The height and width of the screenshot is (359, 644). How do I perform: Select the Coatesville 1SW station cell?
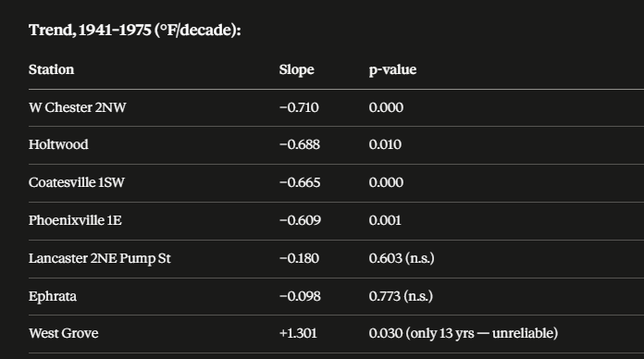(77, 182)
